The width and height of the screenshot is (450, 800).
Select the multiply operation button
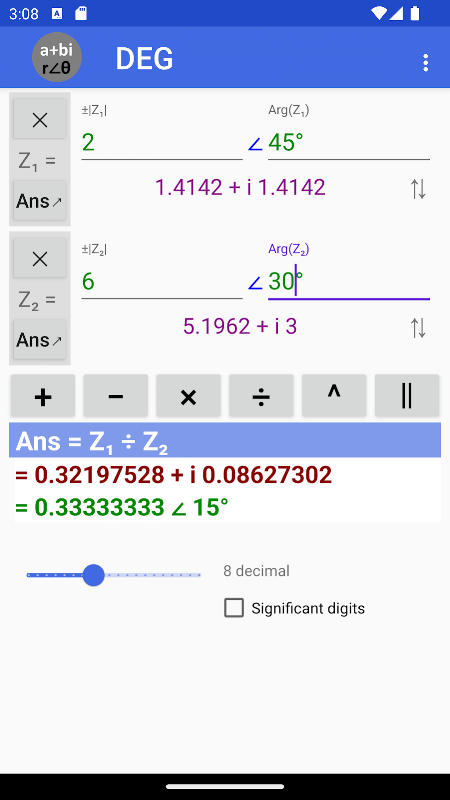coord(189,396)
